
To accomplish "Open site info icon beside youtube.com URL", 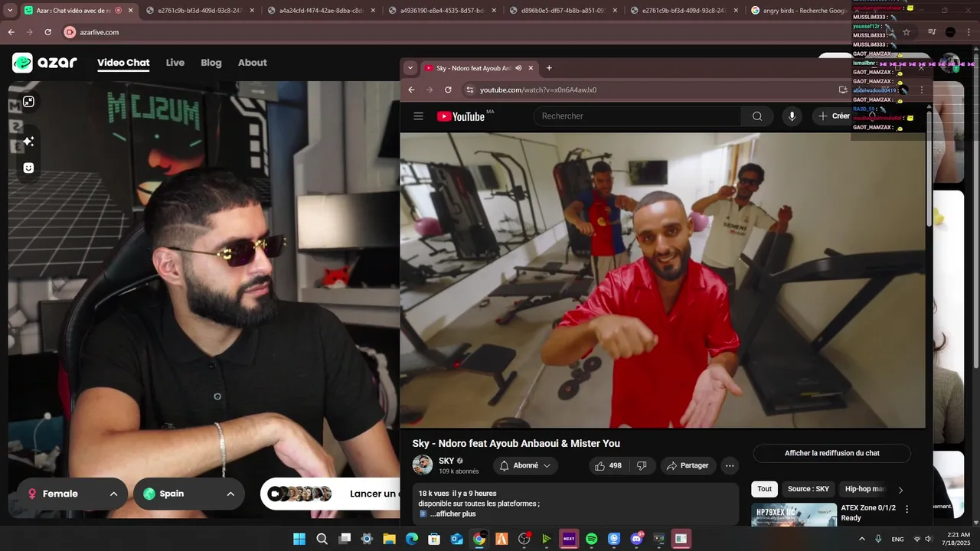I will [470, 90].
